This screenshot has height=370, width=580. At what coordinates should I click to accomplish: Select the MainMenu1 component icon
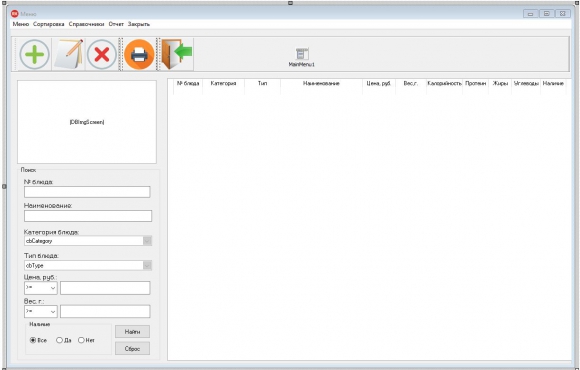pos(302,54)
